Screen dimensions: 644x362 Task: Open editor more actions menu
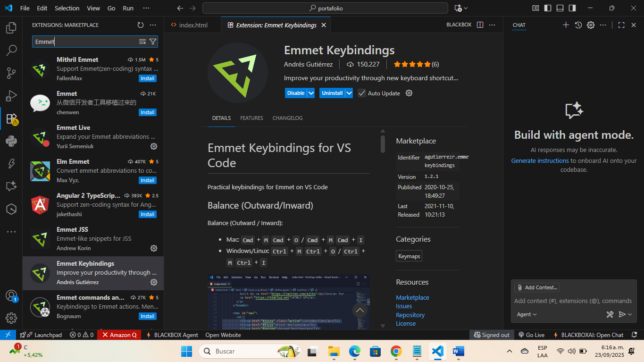pos(492,25)
